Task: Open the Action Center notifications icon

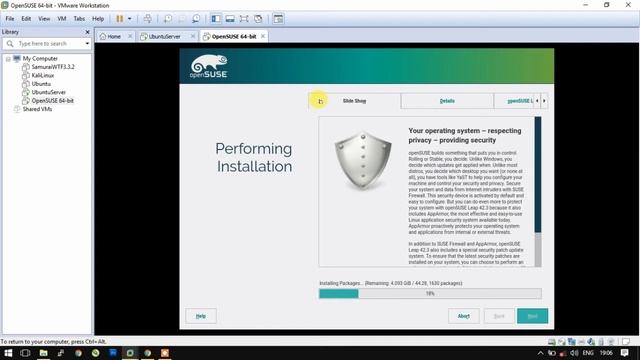Action: (x=624, y=353)
